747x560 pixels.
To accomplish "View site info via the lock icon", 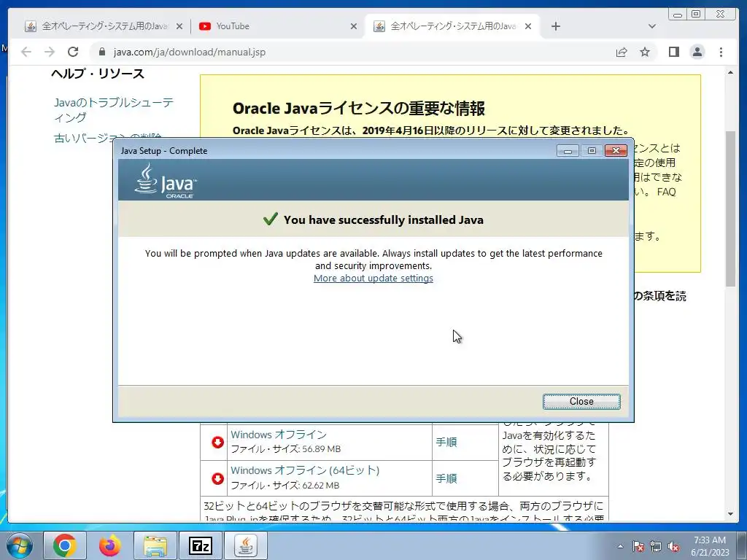I will pyautogui.click(x=101, y=52).
